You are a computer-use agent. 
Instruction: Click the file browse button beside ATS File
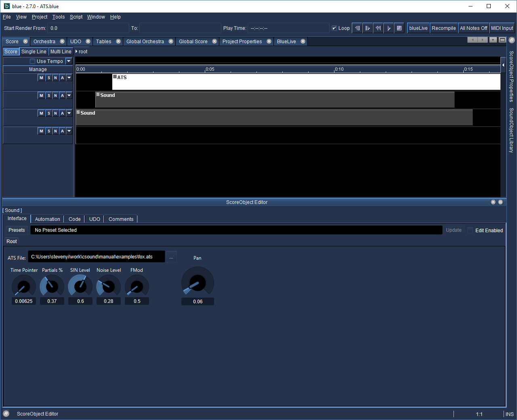point(171,257)
